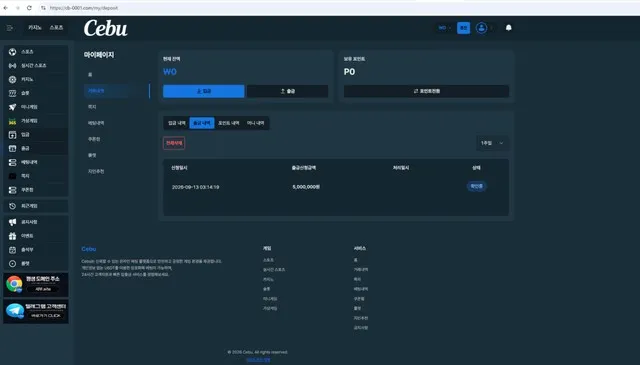Image resolution: width=640 pixels, height=365 pixels.
Task: Click the 출금신청금액 column header
Action: 304,168
